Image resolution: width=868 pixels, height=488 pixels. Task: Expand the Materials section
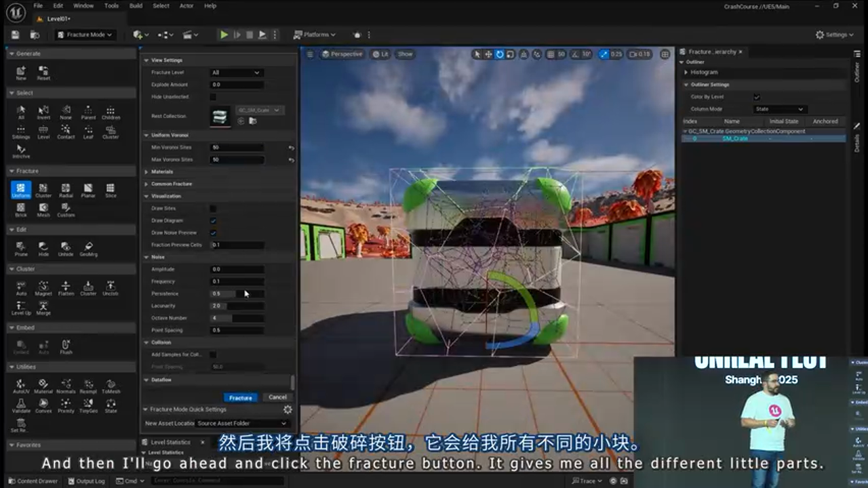click(163, 171)
